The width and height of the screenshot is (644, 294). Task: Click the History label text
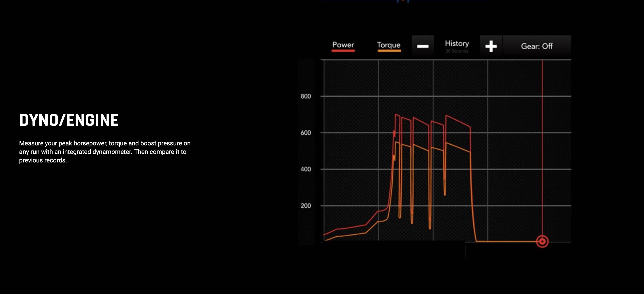(457, 43)
